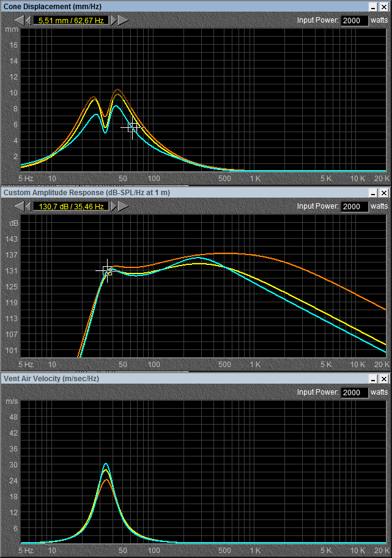This screenshot has width=392, height=558.
Task: Click 'Input Power:' label in Vent Air Velocity window
Action: tap(317, 392)
